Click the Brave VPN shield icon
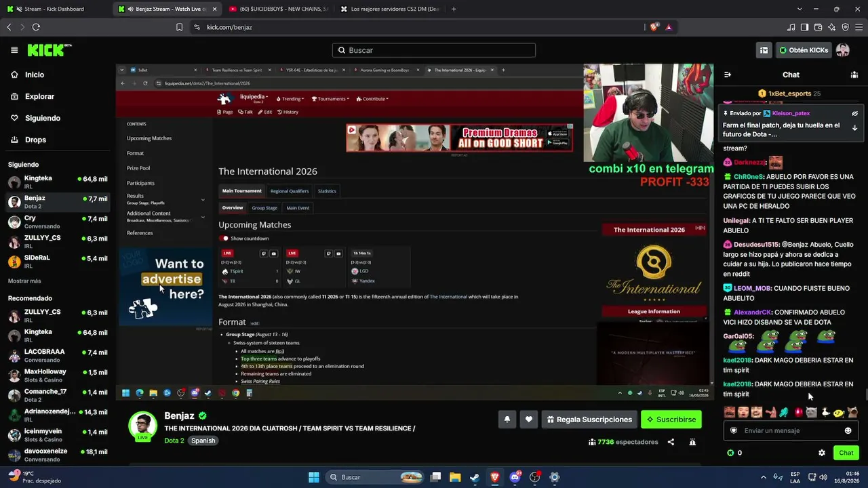 845,27
